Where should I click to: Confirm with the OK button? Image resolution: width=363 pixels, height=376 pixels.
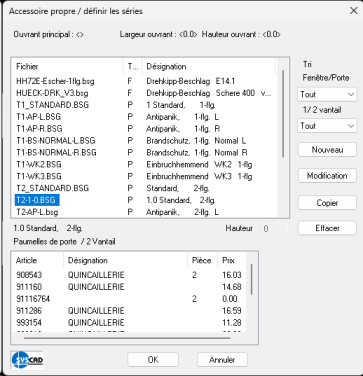[153, 360]
